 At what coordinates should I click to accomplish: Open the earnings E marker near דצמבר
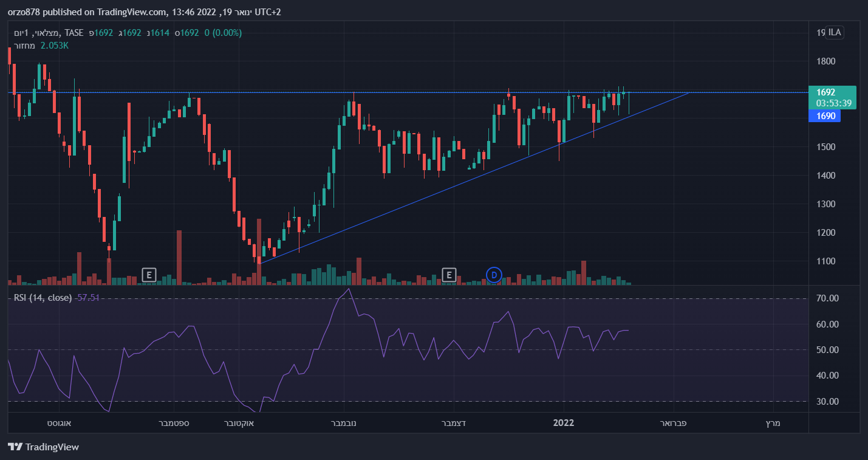tap(449, 275)
